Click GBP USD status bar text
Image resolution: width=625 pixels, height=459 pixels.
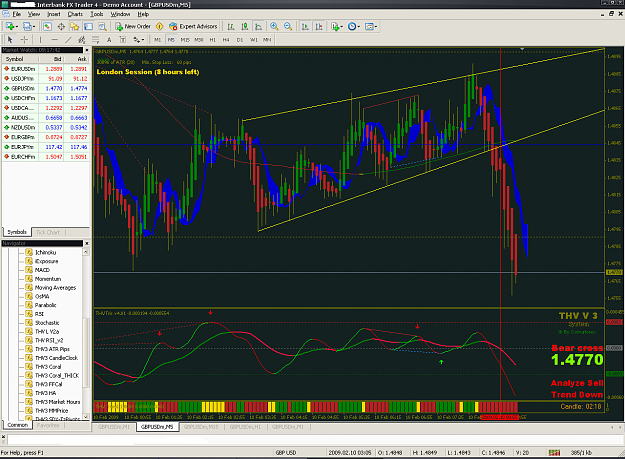pos(286,453)
